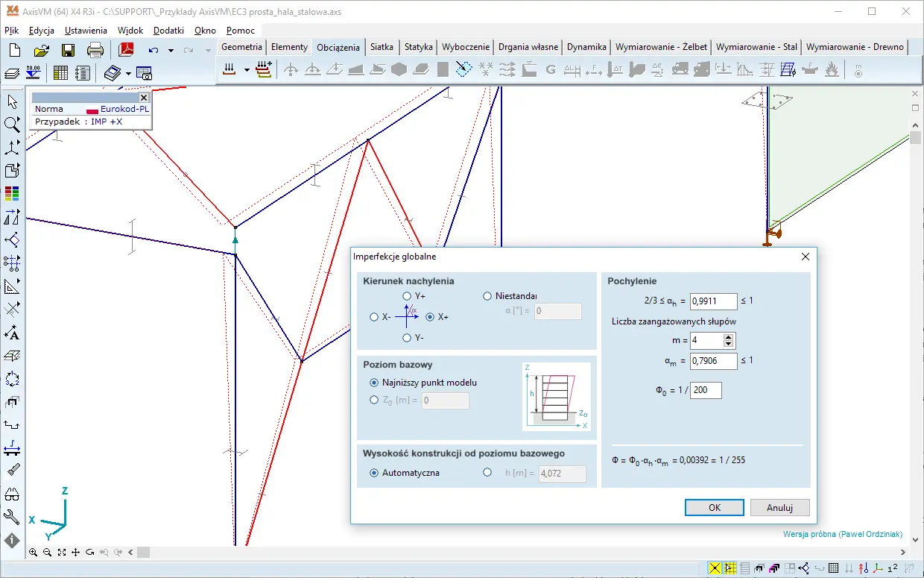The width and height of the screenshot is (924, 578).
Task: Click the text annotation 'A' tool
Action: tap(12, 333)
